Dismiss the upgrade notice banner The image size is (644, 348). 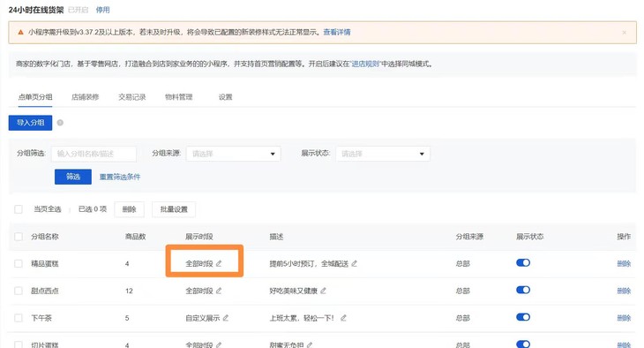[x=625, y=33]
